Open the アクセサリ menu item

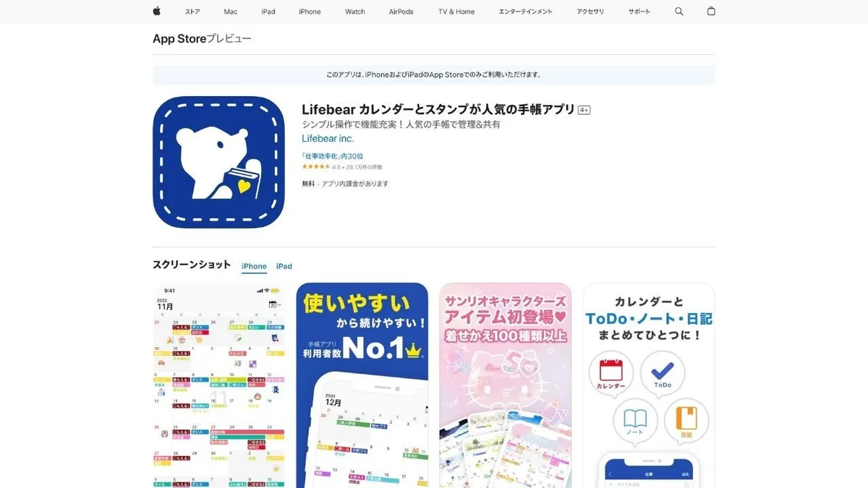tap(590, 12)
